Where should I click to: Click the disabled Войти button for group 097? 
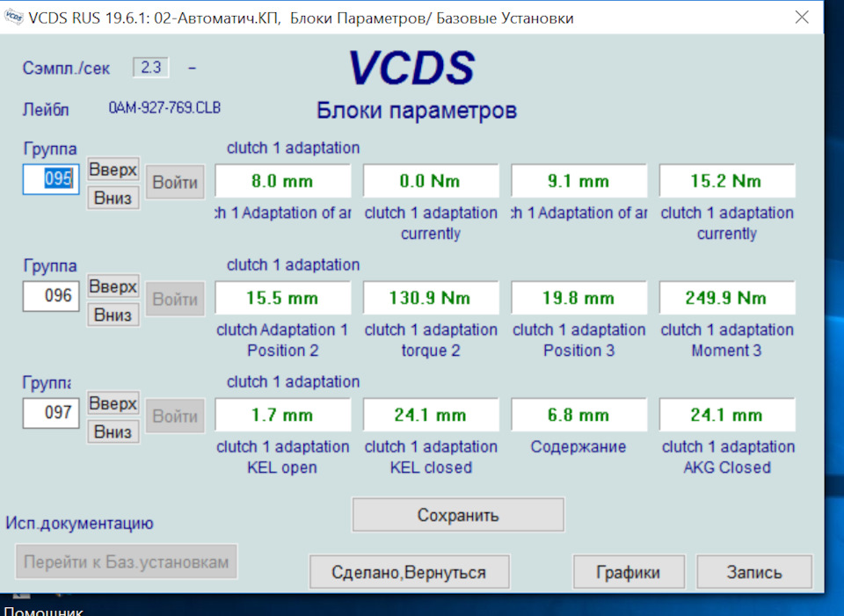pyautogui.click(x=175, y=416)
